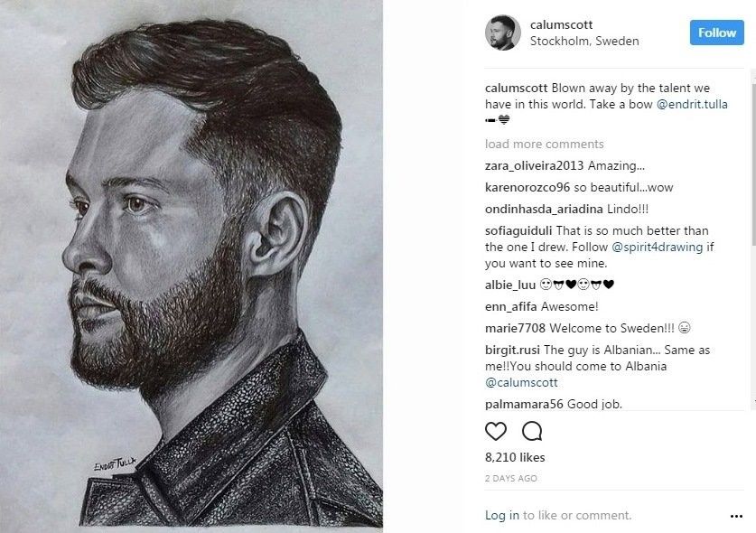
Task: Click the @calumscott mention in birgit.rusi's comment
Action: pos(521,382)
